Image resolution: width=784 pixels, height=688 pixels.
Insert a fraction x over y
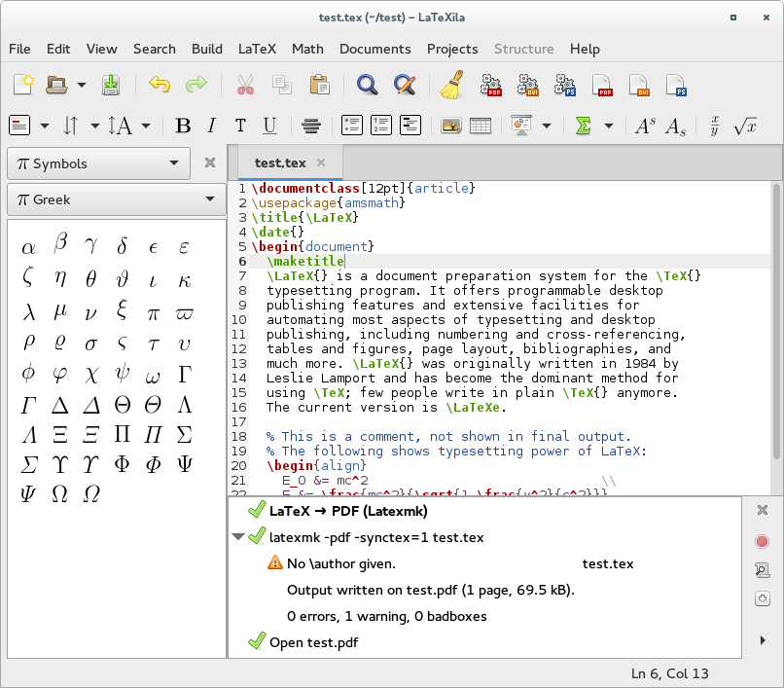coord(715,126)
